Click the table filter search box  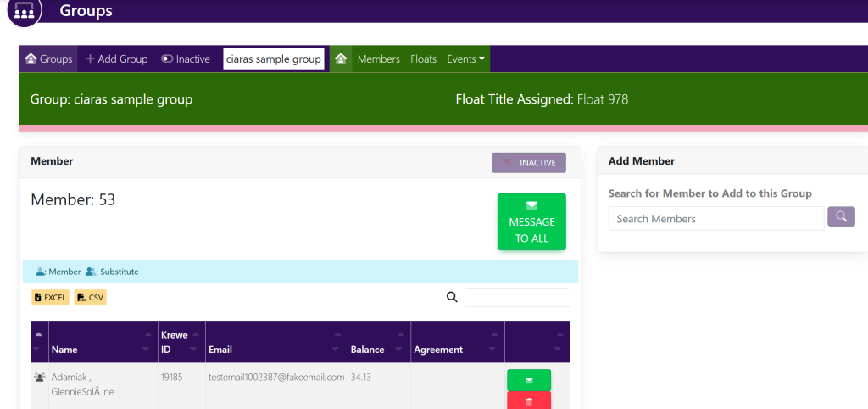pyautogui.click(x=517, y=297)
